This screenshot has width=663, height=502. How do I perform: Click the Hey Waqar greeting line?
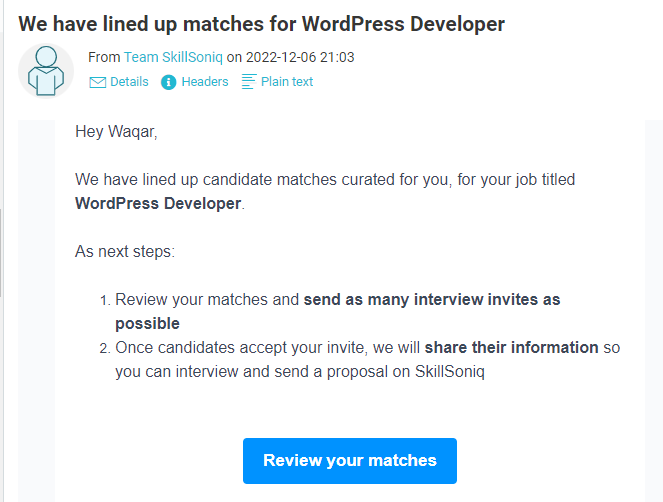tap(116, 131)
